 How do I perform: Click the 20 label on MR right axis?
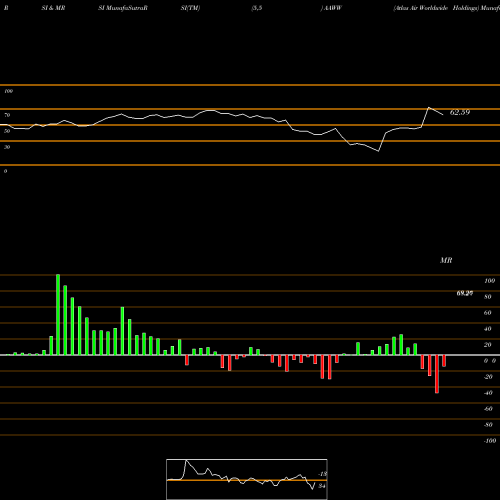pyautogui.click(x=488, y=345)
